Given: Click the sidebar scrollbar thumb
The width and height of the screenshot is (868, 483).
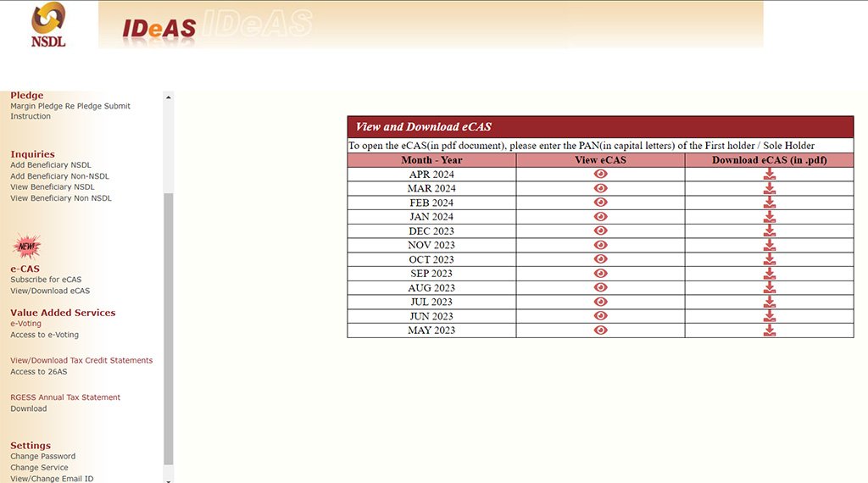Looking at the screenshot, I should click(x=169, y=329).
